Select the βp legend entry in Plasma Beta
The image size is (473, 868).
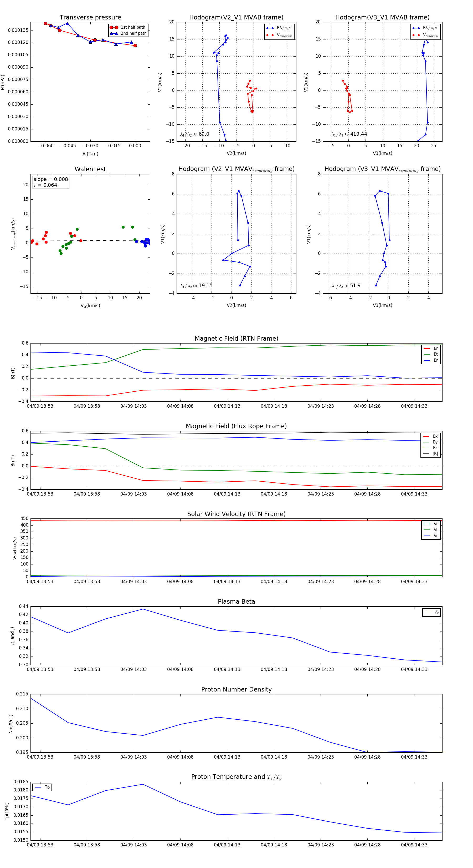(432, 612)
